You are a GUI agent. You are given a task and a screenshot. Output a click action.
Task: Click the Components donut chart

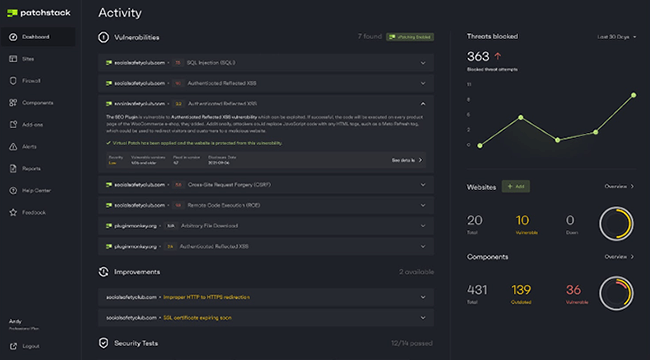(x=616, y=293)
